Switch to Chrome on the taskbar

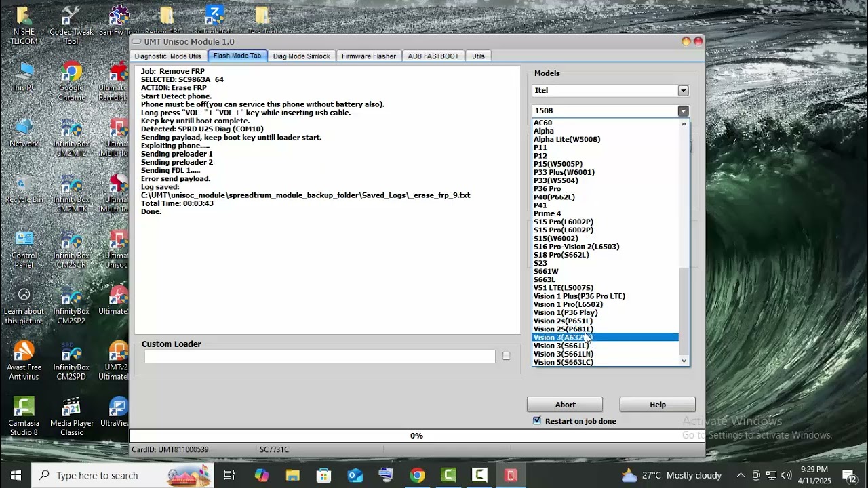click(x=417, y=475)
